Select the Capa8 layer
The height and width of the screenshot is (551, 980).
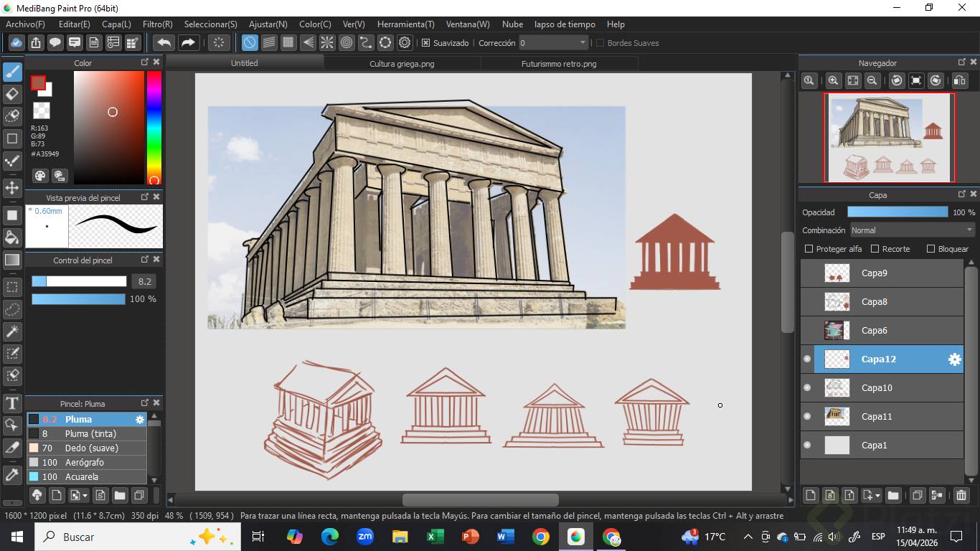(x=882, y=302)
